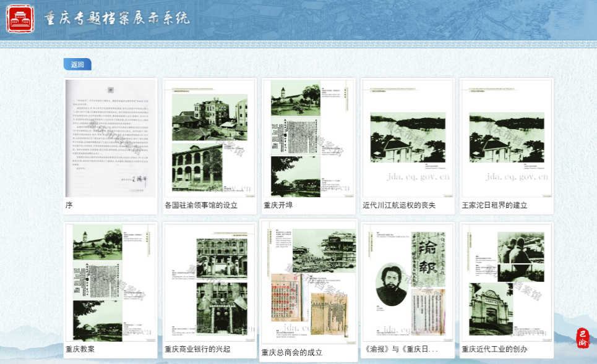Click the 重庆总商会的成立 caption link

point(292,353)
